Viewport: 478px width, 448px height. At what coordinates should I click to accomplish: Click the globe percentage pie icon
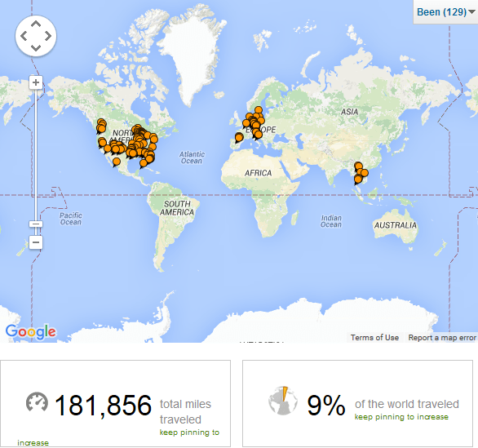[x=283, y=401]
